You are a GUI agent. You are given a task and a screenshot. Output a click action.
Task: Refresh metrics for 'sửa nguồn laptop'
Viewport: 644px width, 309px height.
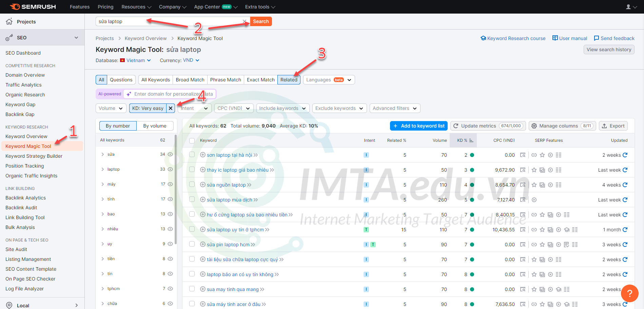coord(625,185)
